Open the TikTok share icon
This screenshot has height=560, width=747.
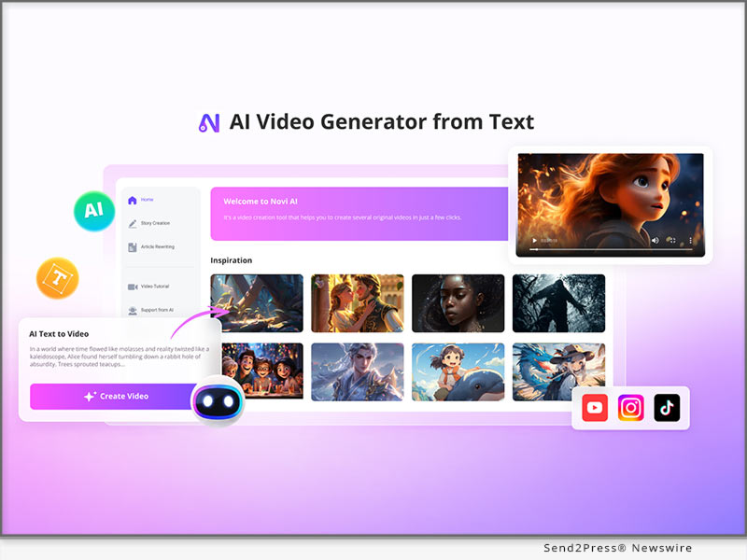point(667,407)
